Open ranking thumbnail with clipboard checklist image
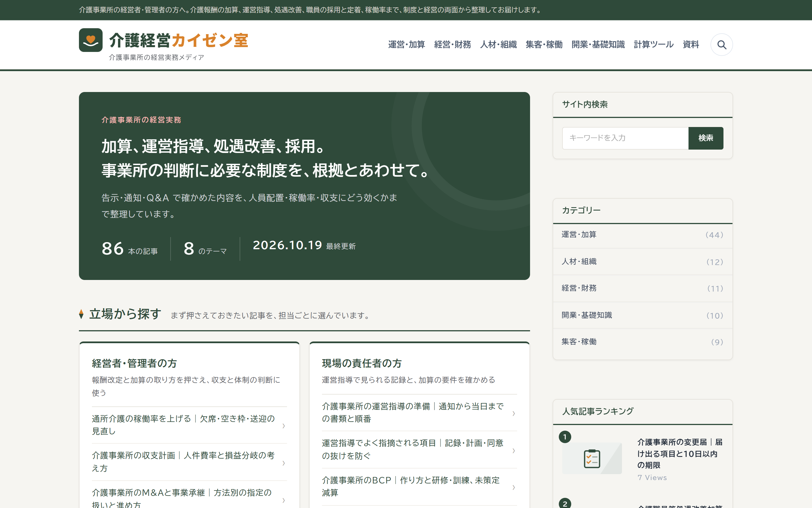Image resolution: width=812 pixels, height=508 pixels. pos(592,458)
